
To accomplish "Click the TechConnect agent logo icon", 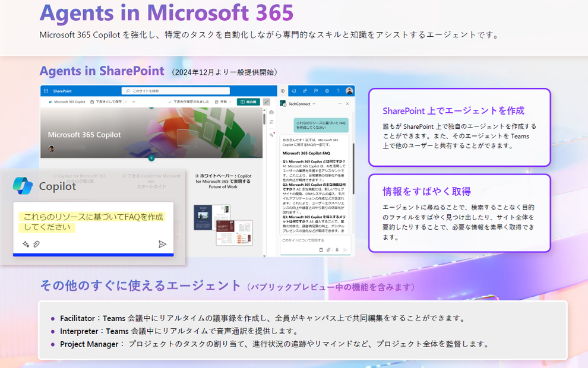I will (283, 104).
